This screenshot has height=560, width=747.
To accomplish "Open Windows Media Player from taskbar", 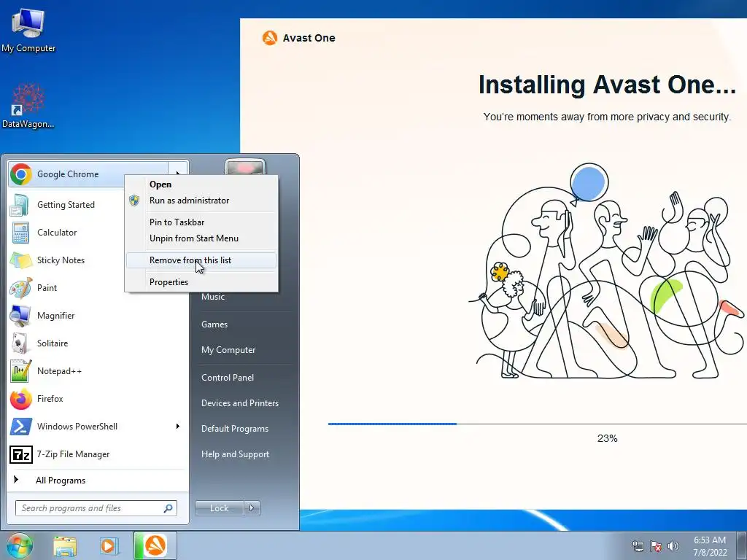I will pyautogui.click(x=108, y=545).
